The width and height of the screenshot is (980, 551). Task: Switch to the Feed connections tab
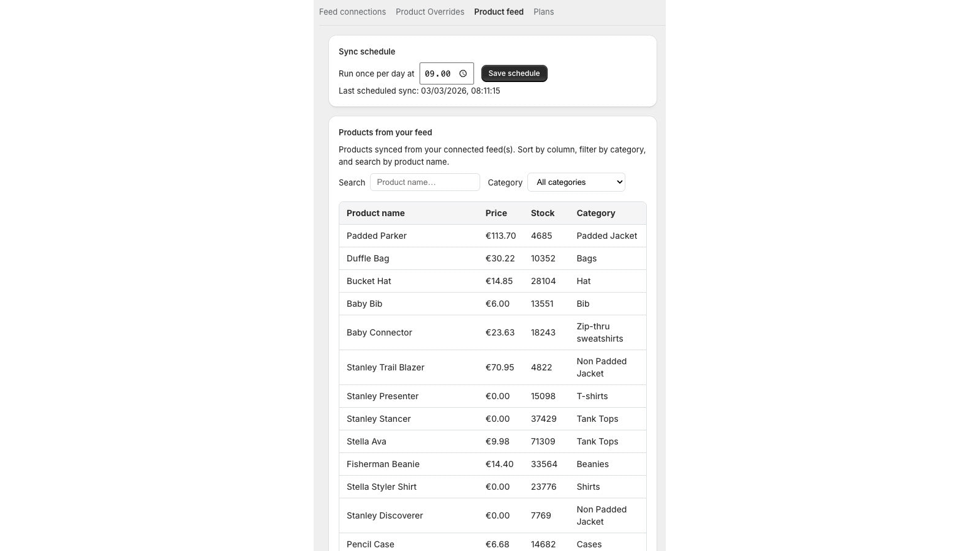point(352,12)
